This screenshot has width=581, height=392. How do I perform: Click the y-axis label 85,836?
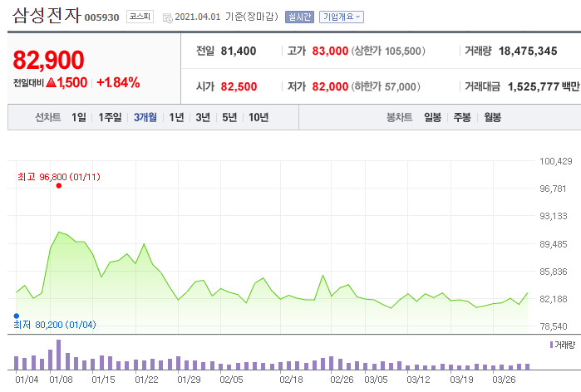coord(554,272)
